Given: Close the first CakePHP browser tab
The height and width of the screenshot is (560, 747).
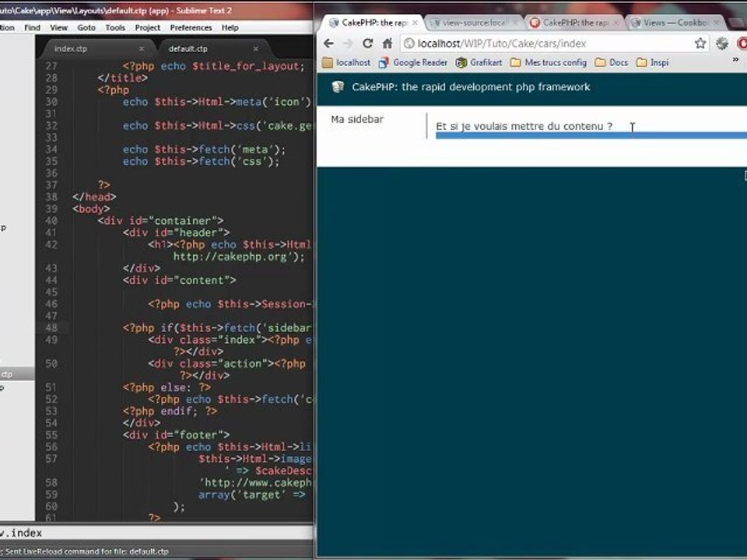Looking at the screenshot, I should click(x=415, y=23).
